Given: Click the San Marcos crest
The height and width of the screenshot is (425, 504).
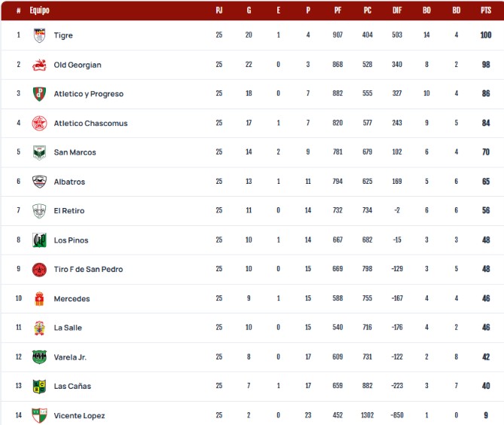Looking at the screenshot, I should (39, 152).
